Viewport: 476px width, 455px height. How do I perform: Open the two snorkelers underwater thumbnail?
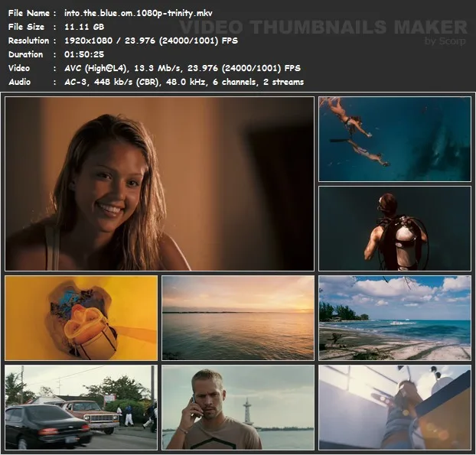(395, 138)
